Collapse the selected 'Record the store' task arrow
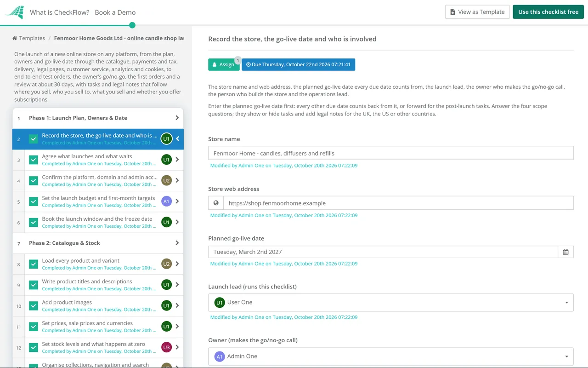The width and height of the screenshot is (588, 368). pos(177,139)
